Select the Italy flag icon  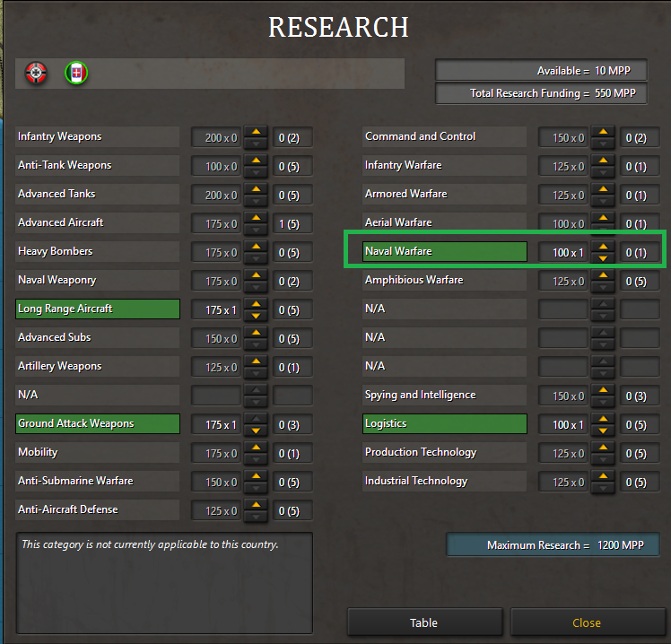click(77, 74)
